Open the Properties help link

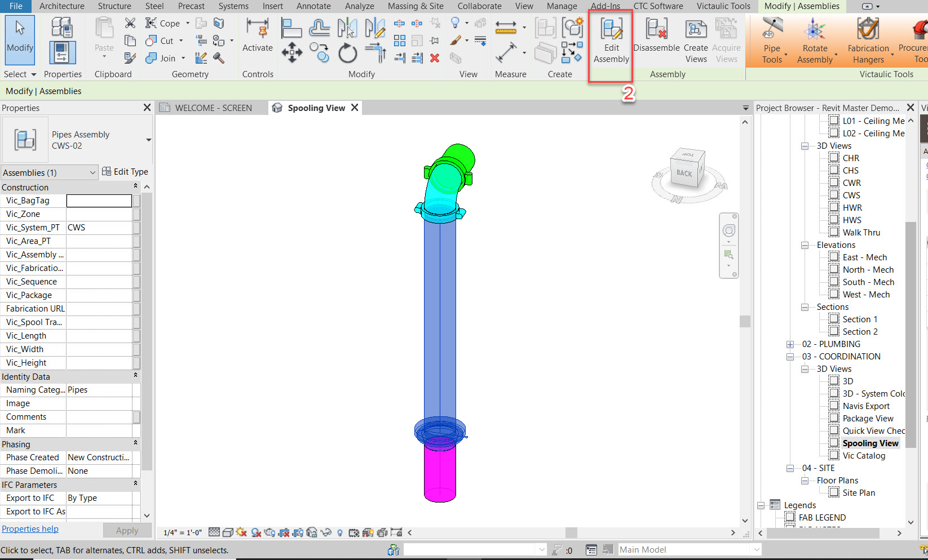point(30,529)
